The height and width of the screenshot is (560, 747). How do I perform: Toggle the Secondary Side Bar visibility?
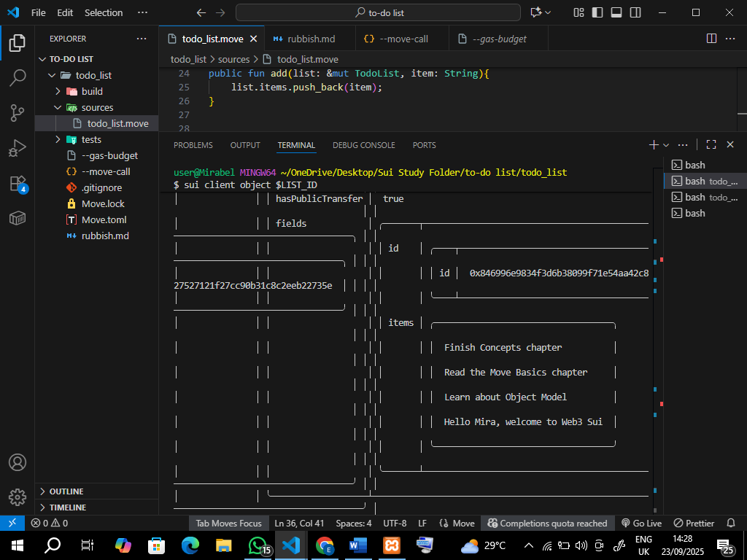(x=635, y=12)
